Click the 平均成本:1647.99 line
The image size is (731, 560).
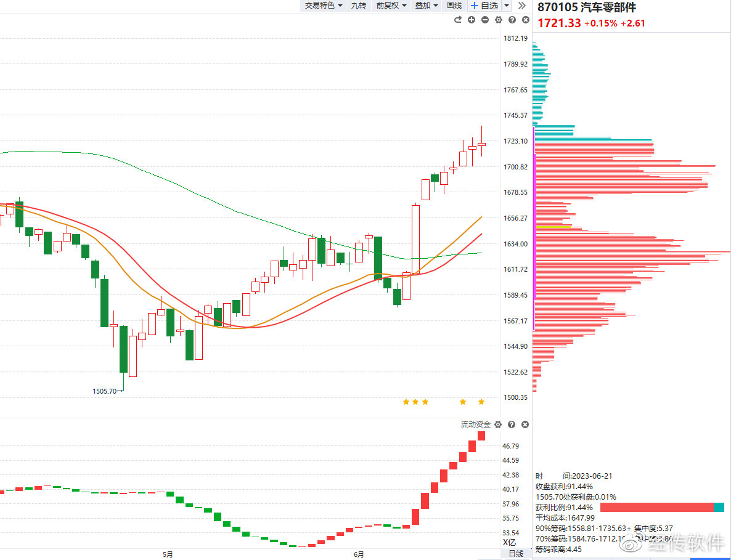565,518
